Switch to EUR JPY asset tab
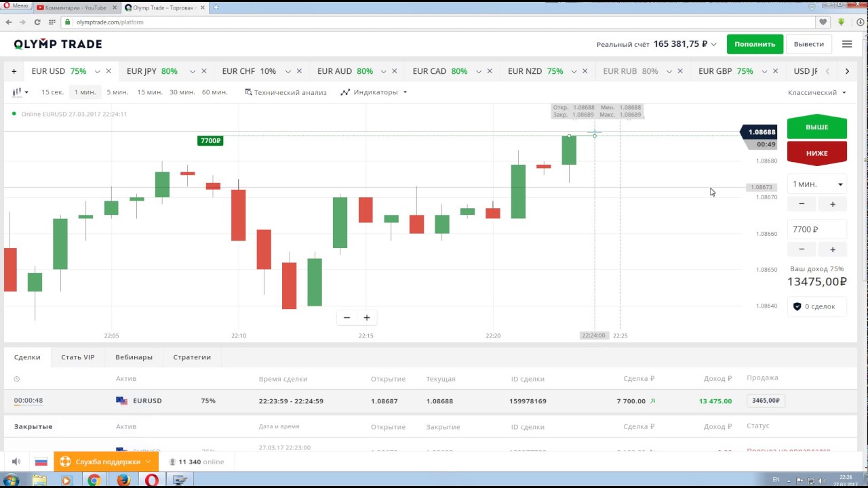 [x=152, y=71]
